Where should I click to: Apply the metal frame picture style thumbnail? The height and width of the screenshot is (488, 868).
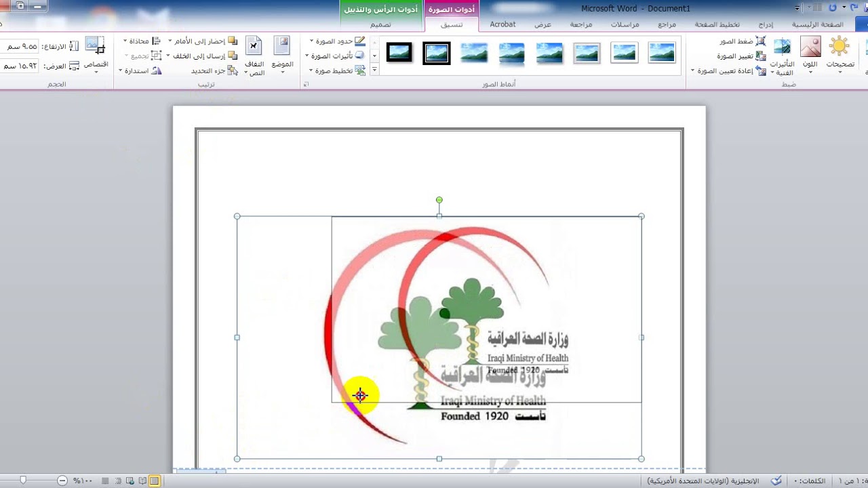(x=587, y=52)
